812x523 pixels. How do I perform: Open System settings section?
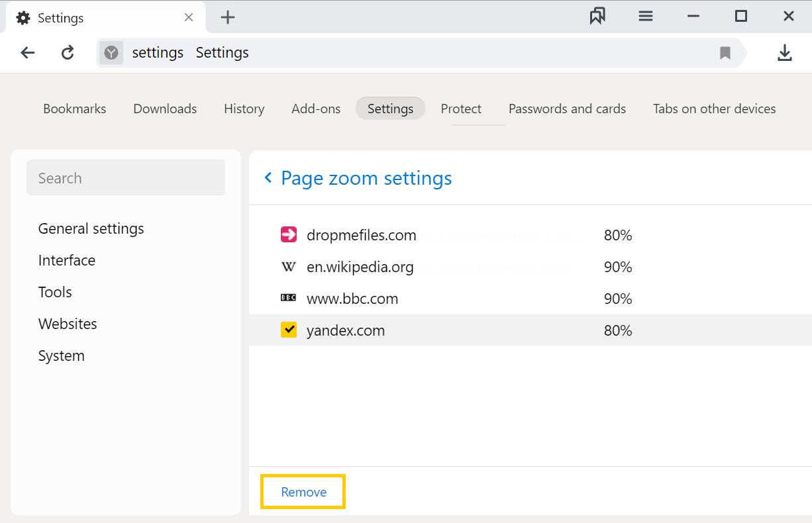pyautogui.click(x=62, y=356)
